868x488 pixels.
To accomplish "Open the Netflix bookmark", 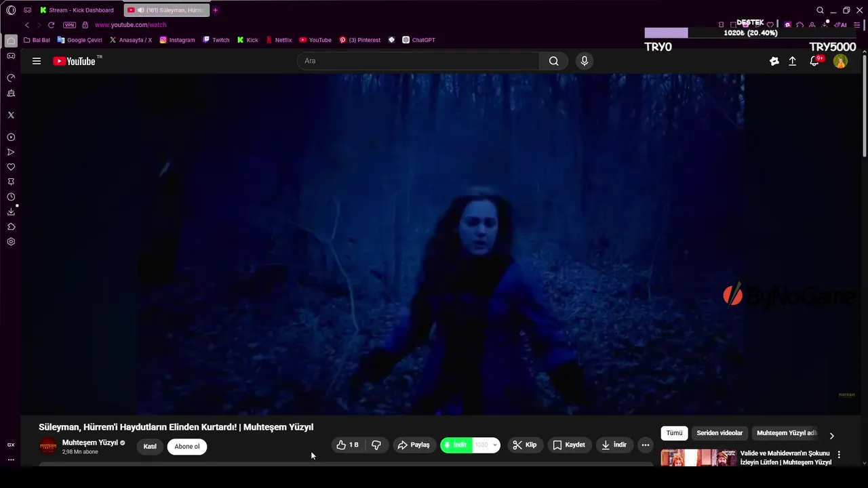I will (279, 40).
